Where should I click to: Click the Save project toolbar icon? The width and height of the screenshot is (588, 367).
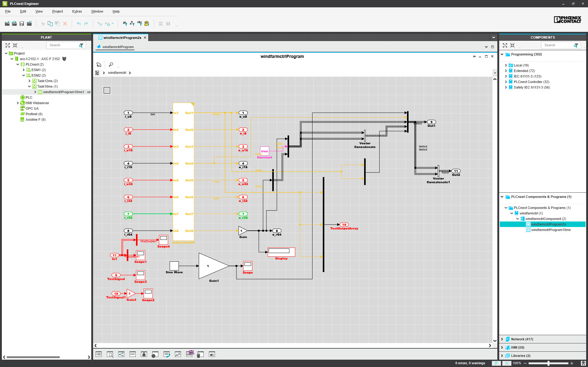coord(22,24)
